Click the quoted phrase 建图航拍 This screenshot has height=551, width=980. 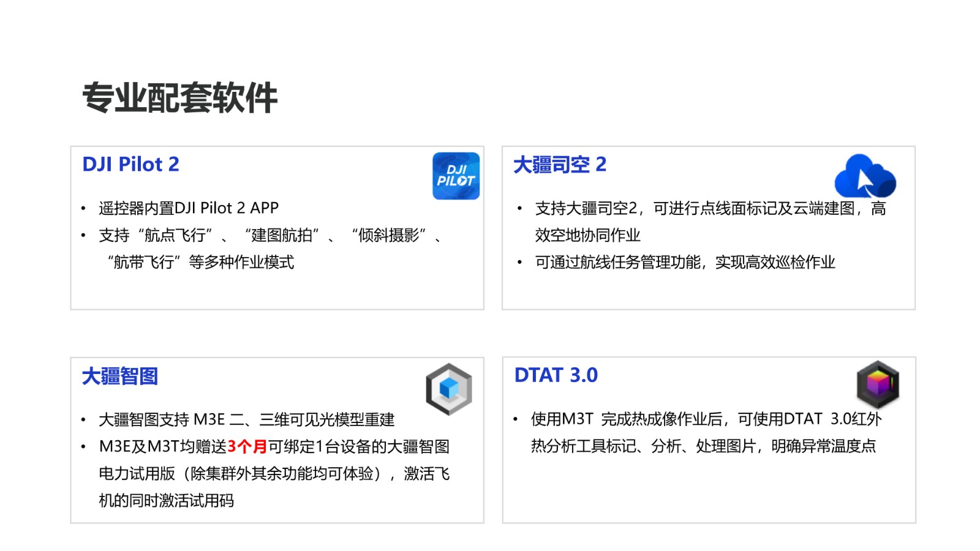click(x=282, y=235)
